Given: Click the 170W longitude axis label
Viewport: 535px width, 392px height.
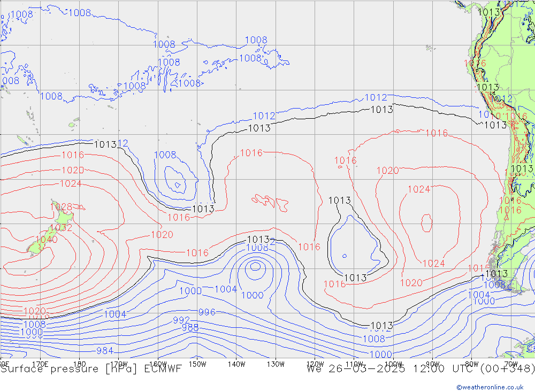Looking at the screenshot, I should click(119, 364).
